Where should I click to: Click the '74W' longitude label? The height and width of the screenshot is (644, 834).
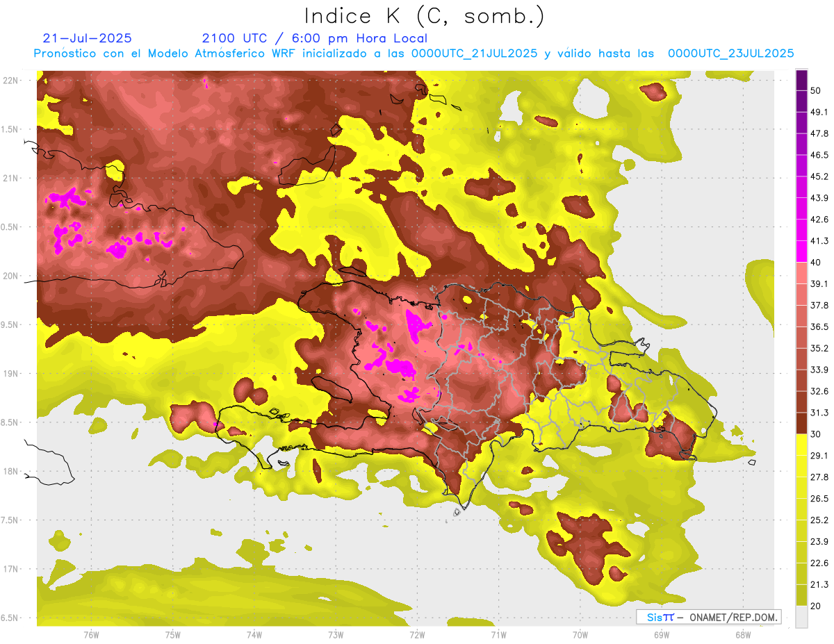click(254, 635)
